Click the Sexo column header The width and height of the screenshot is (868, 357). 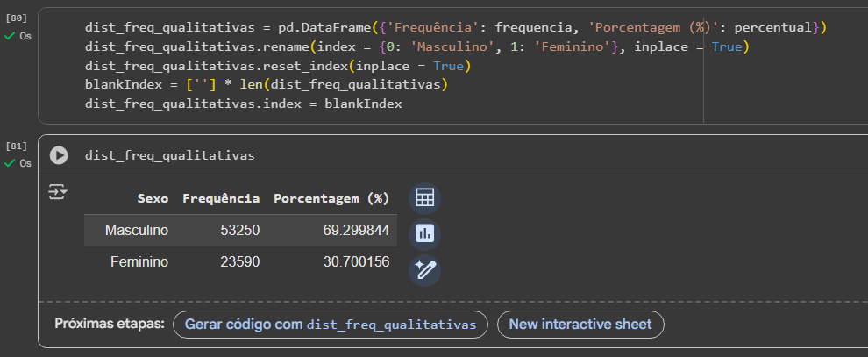(153, 199)
